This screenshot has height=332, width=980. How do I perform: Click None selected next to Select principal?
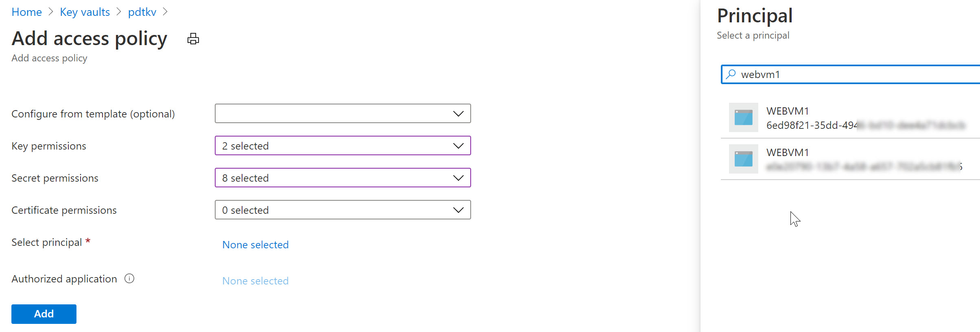tap(255, 244)
